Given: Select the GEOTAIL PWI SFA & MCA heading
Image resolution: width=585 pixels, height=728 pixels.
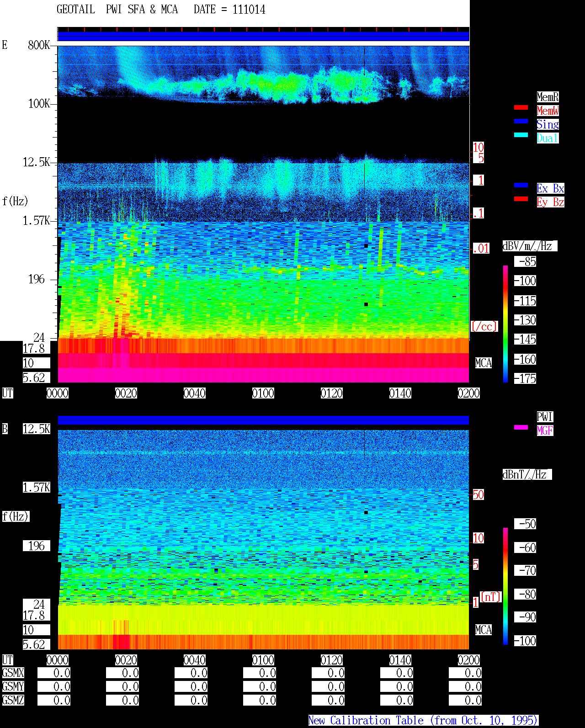Looking at the screenshot, I should 117,10.
